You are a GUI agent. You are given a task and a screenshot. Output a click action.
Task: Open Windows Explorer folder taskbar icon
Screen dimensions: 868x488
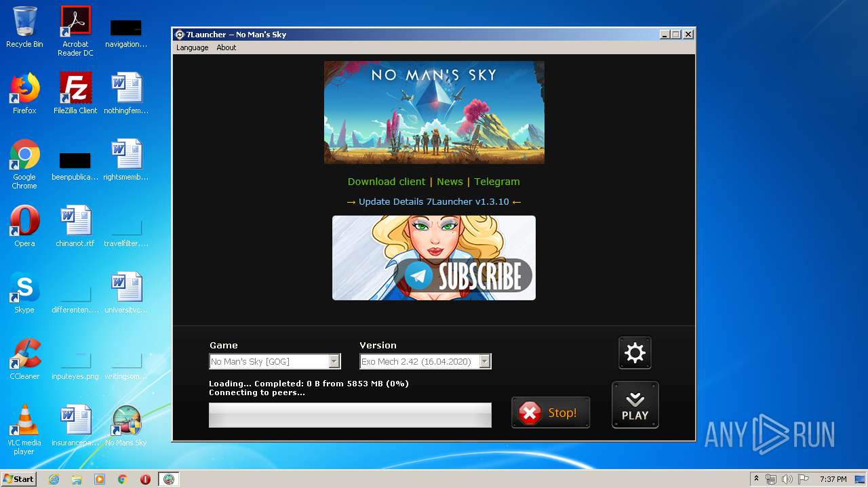(77, 479)
